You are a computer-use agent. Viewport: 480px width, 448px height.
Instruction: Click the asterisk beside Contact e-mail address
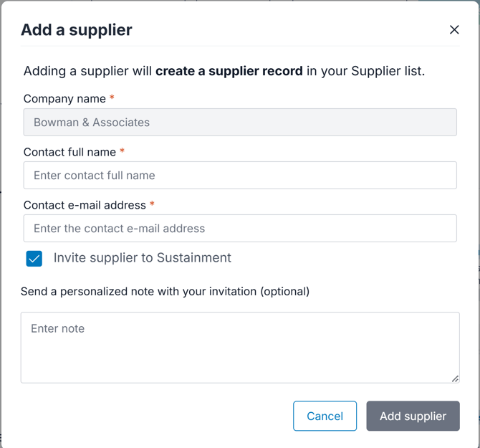point(152,204)
